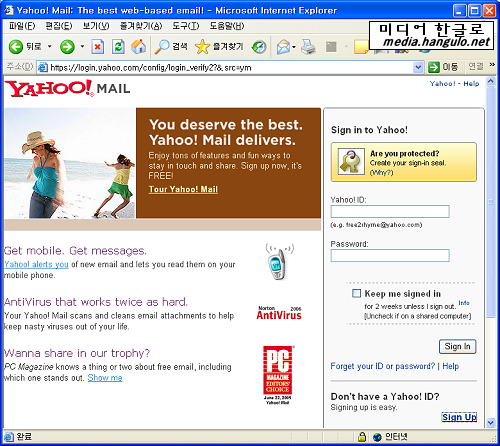Open the Favorites (즐겨찾기) menu
500x446 pixels.
pos(141,26)
